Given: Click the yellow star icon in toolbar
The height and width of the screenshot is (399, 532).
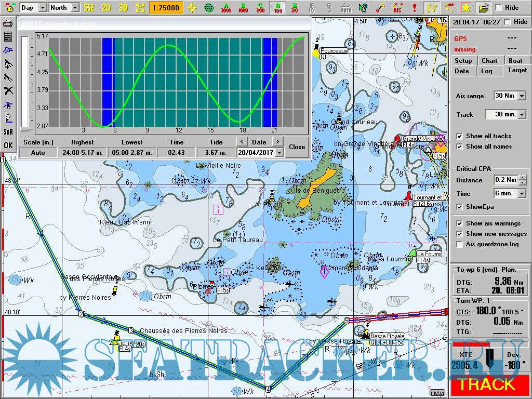Looking at the screenshot, I should pyautogui.click(x=466, y=8).
